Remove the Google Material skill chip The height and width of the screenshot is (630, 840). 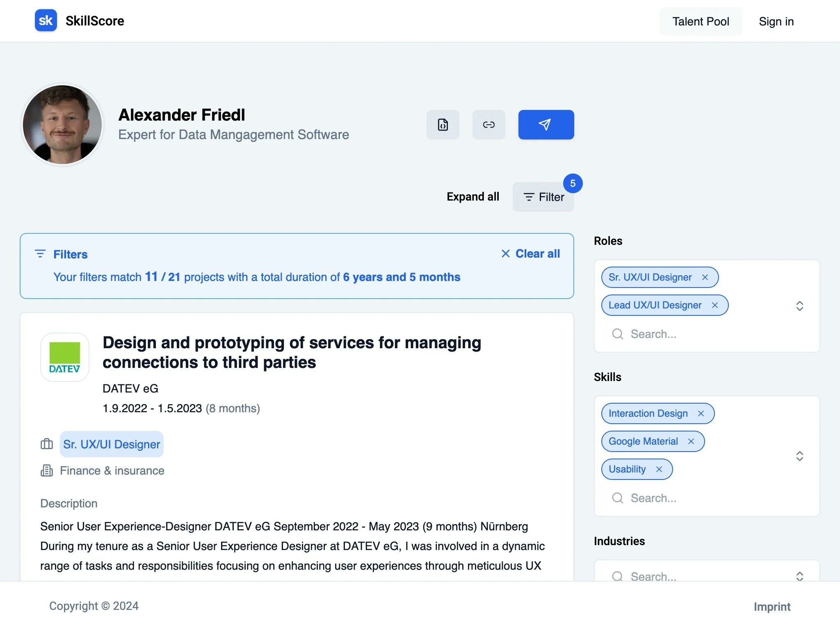(x=691, y=442)
